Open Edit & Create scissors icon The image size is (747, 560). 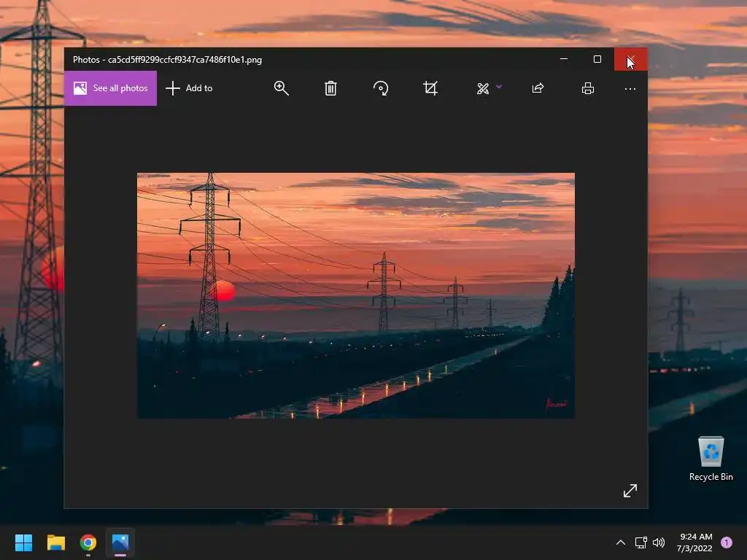[483, 88]
